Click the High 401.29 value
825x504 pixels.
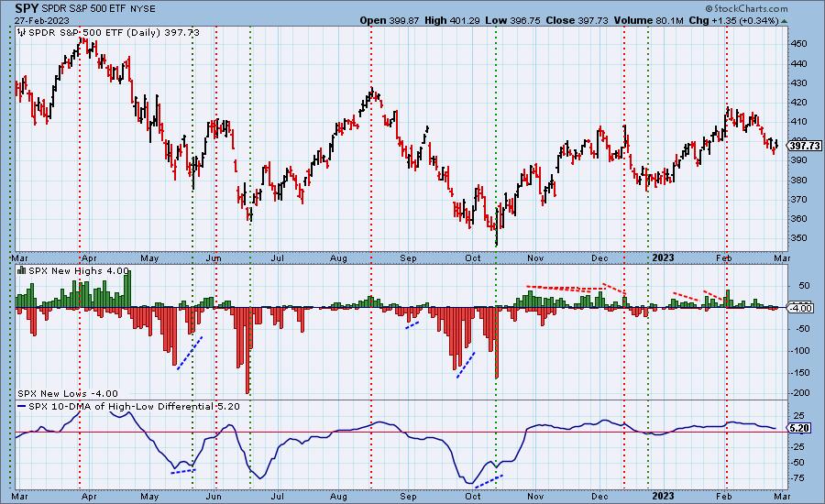[453, 20]
